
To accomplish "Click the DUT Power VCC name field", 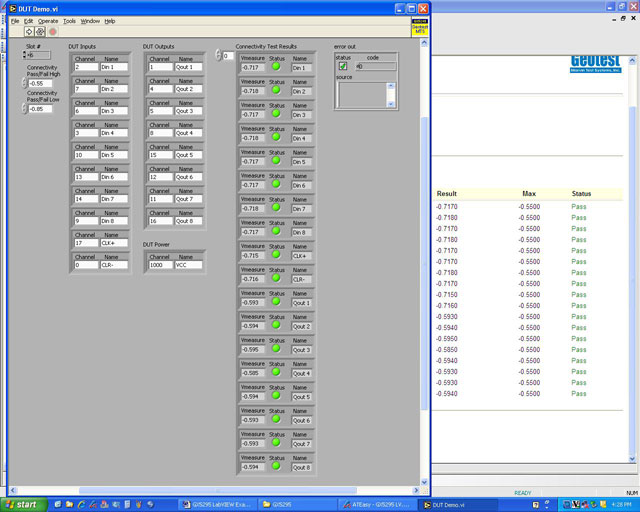I will point(188,265).
